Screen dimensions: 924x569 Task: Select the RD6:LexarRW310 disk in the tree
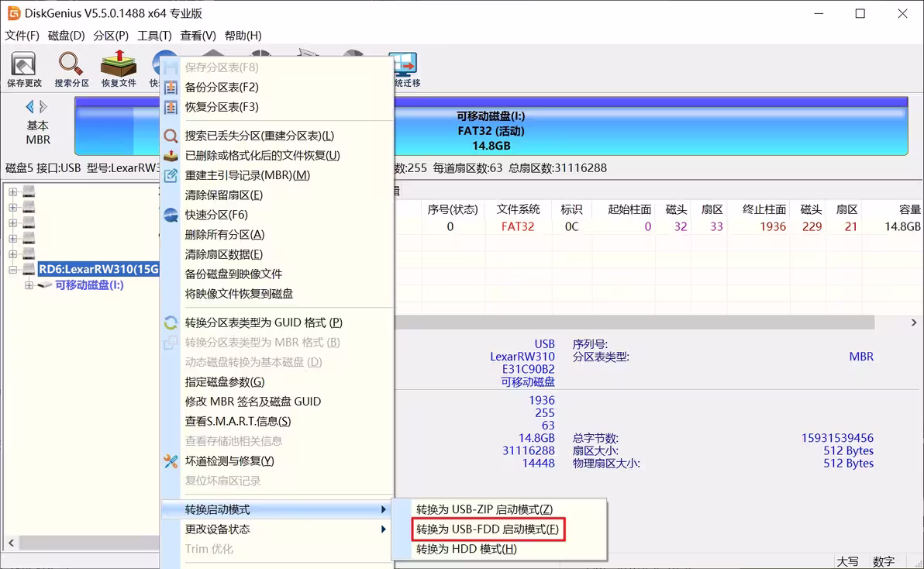click(98, 269)
